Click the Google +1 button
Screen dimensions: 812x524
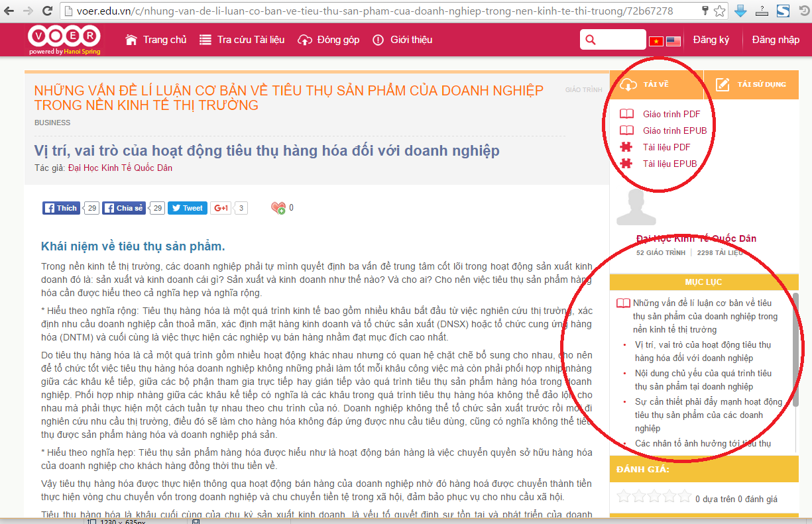[x=221, y=208]
